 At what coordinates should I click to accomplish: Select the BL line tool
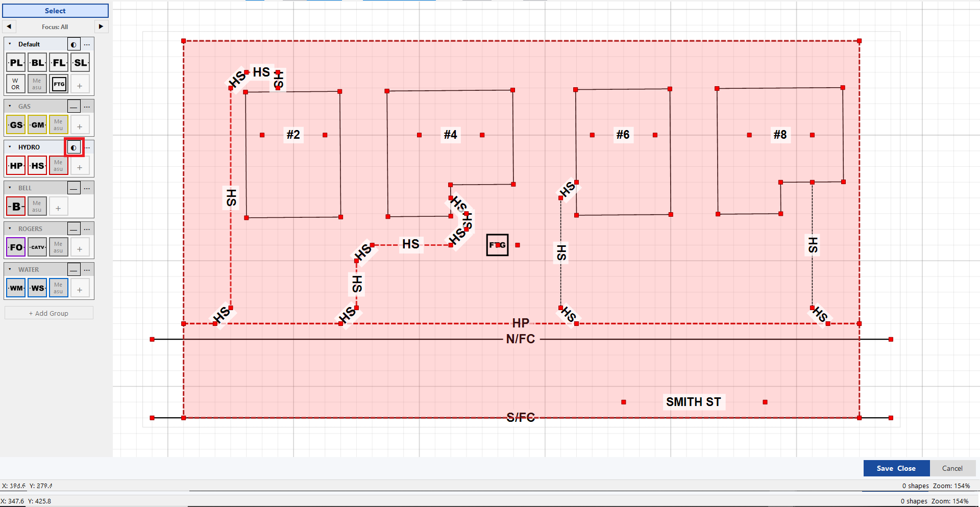click(x=37, y=63)
